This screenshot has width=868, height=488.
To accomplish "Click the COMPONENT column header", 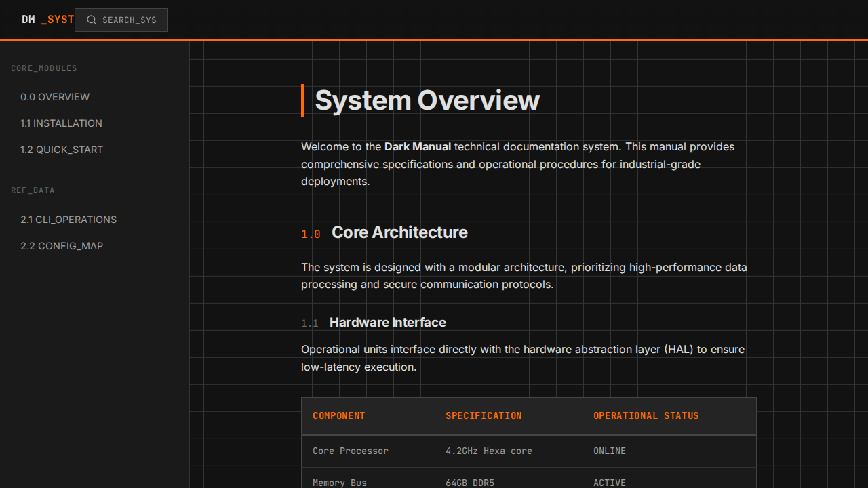I will click(x=339, y=416).
